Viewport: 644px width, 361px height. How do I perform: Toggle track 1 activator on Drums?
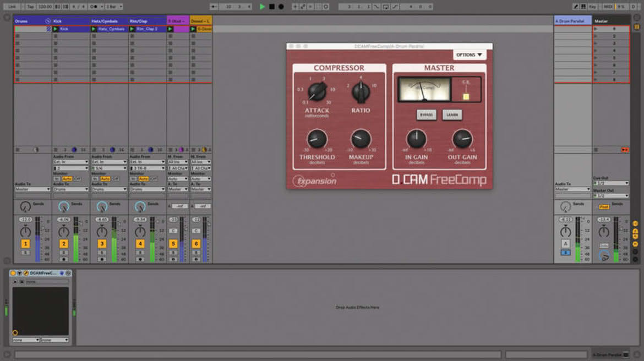(25, 244)
